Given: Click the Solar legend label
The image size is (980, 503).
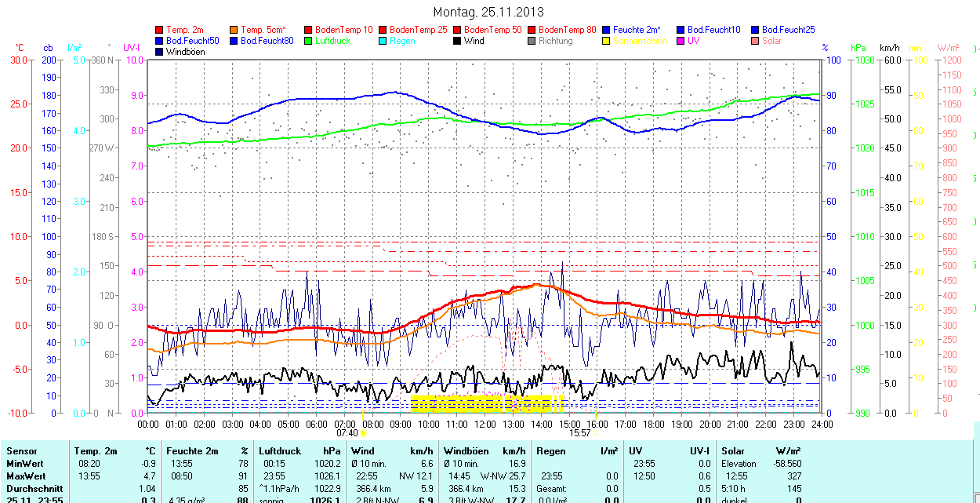Looking at the screenshot, I should point(771,41).
